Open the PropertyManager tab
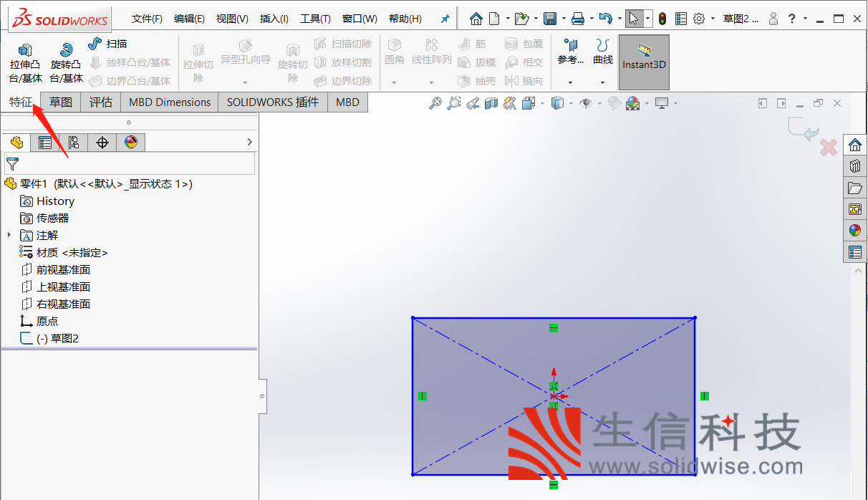The height and width of the screenshot is (500, 868). (45, 142)
